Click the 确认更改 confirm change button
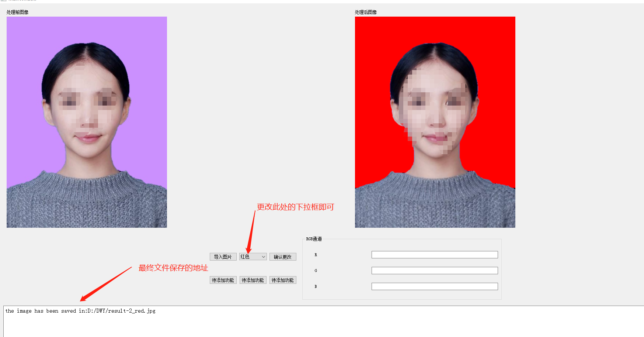Image resolution: width=644 pixels, height=337 pixels. coord(282,256)
